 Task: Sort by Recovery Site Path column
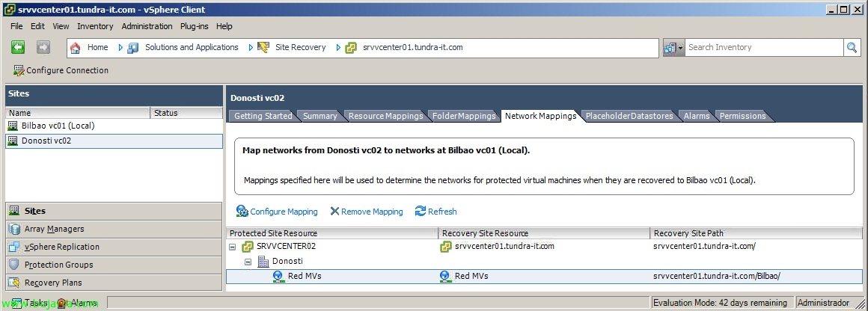pyautogui.click(x=757, y=233)
